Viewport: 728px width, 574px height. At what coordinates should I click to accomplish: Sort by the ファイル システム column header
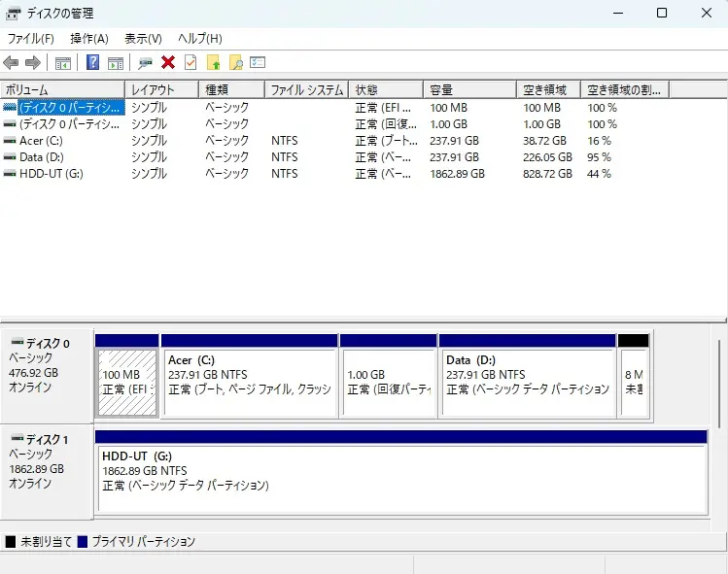coord(307,89)
